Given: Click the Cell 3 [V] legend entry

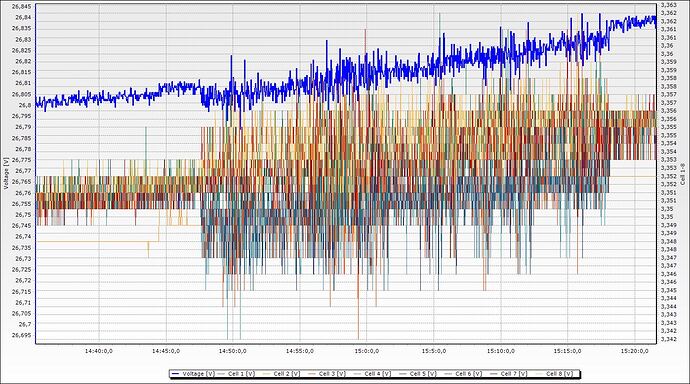Looking at the screenshot, I should [327, 373].
